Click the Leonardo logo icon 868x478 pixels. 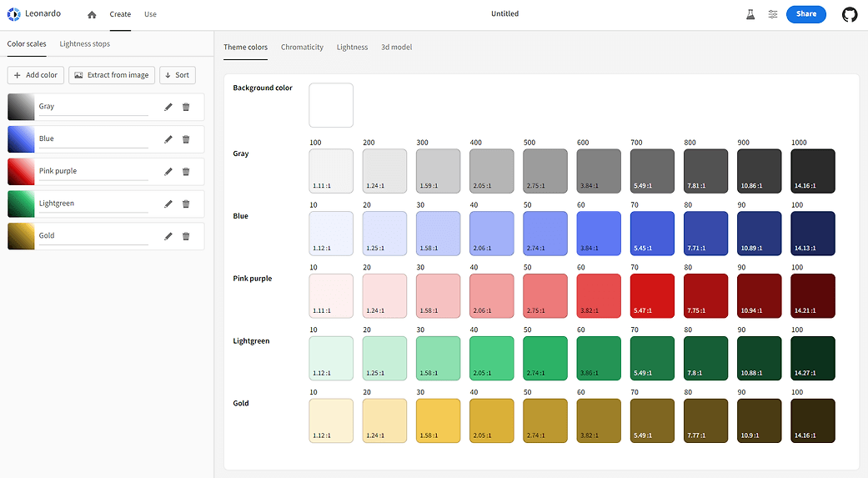point(14,14)
